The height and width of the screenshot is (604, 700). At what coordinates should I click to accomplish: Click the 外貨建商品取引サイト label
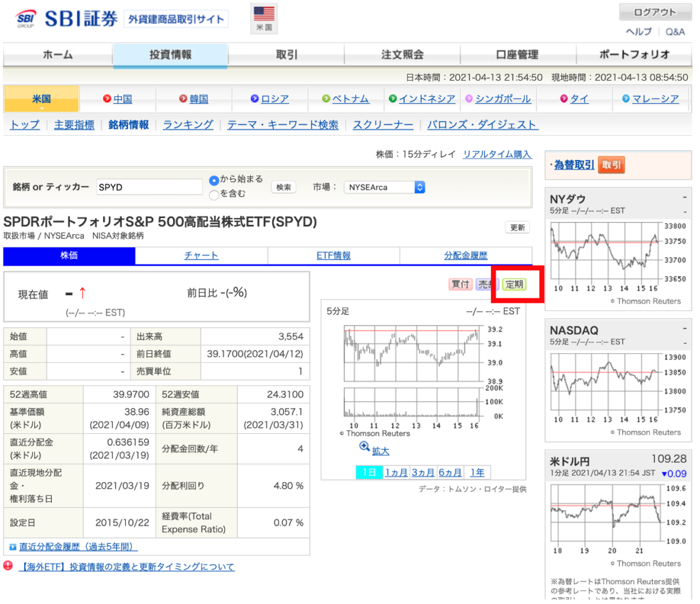(x=176, y=19)
